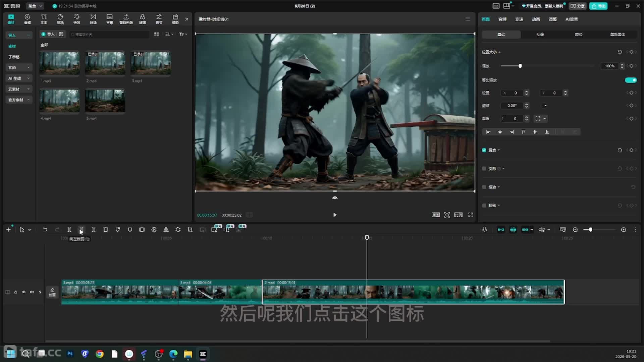Click the align left icon in properties panel
Image resolution: width=644 pixels, height=362 pixels.
coord(488,132)
